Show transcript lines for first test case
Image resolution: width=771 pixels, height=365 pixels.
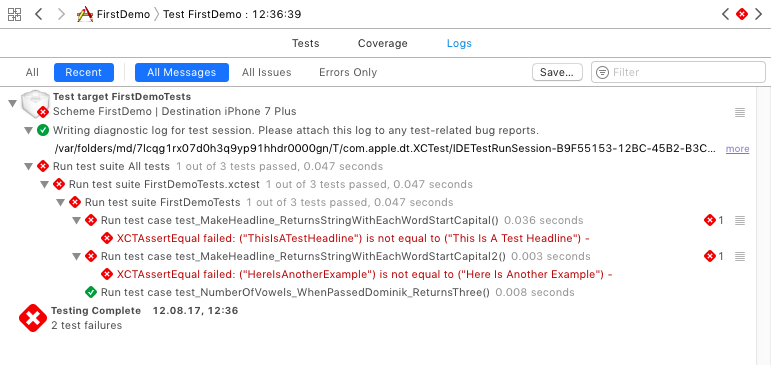(x=740, y=220)
